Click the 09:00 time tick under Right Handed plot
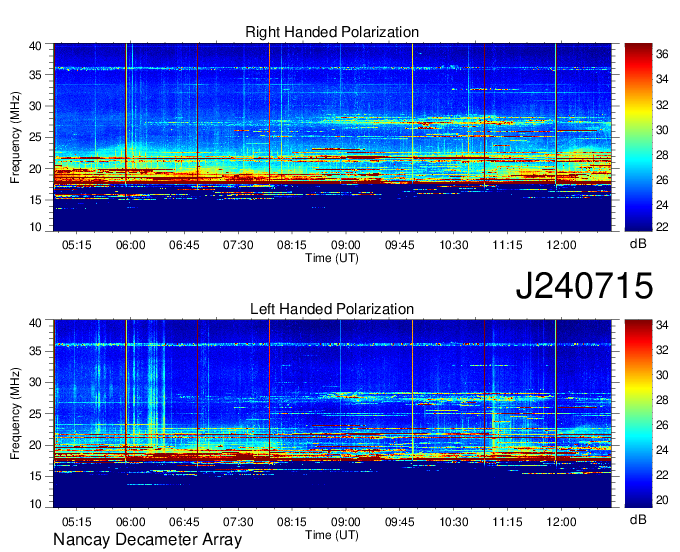 pos(346,245)
